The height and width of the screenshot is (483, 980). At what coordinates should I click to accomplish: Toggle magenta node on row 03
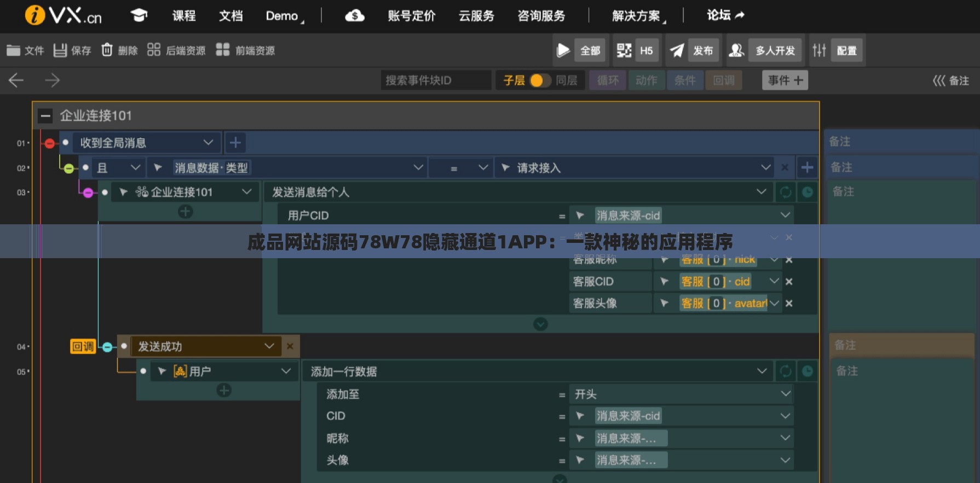tap(88, 193)
